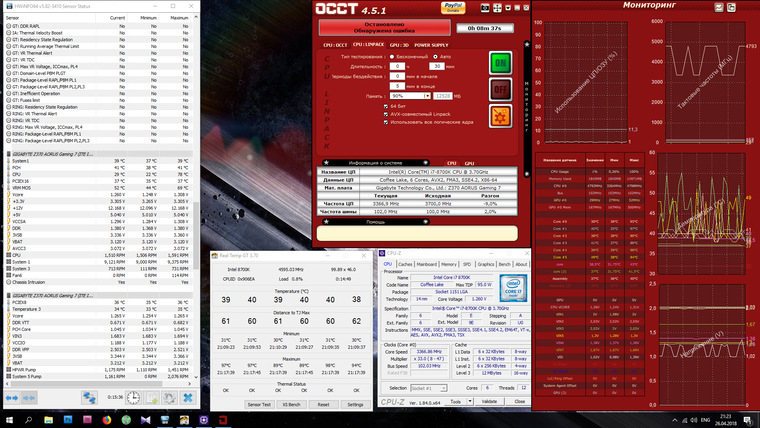Open the Windows Start menu
This screenshot has height=428, width=760.
pos(9,420)
